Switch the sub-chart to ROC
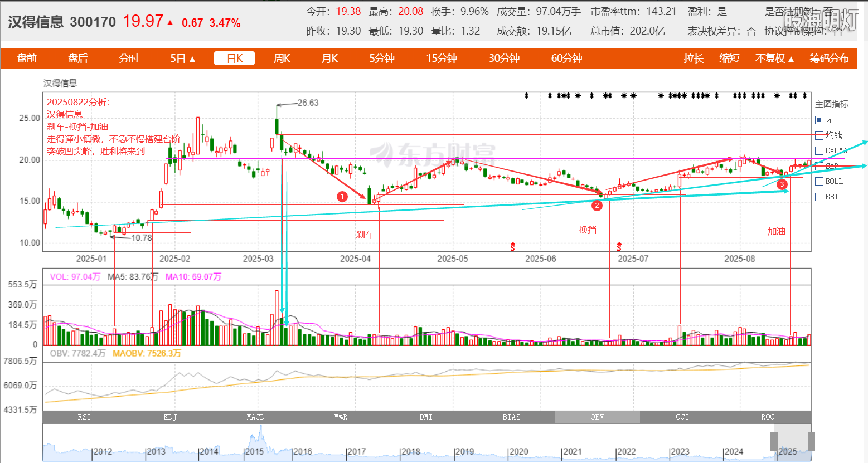The height and width of the screenshot is (463, 868). (768, 417)
